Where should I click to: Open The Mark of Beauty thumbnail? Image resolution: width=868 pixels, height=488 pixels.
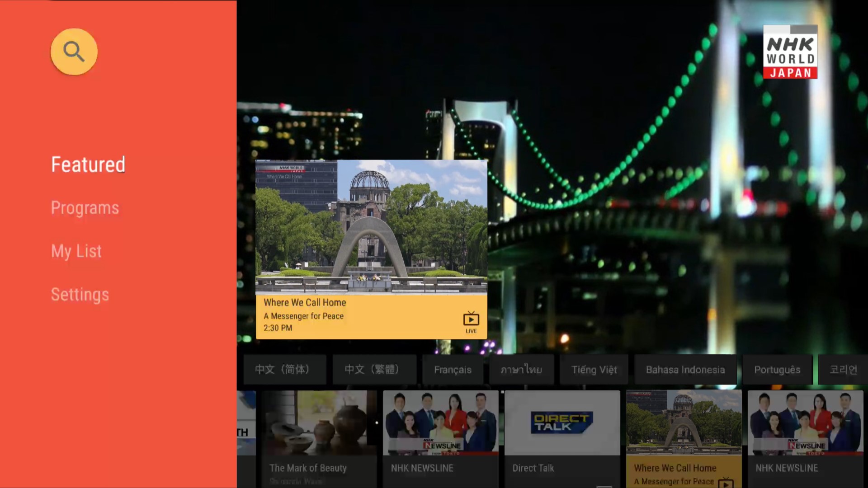pos(318,422)
